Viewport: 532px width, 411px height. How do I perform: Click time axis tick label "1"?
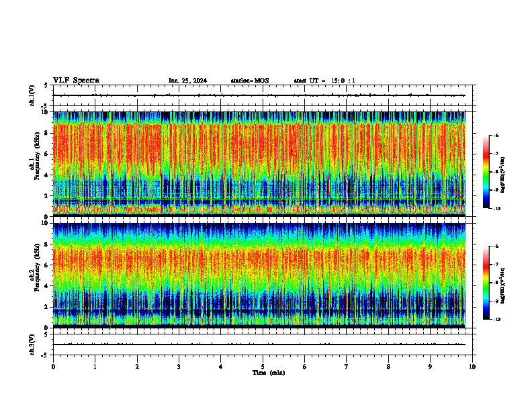tap(95, 367)
